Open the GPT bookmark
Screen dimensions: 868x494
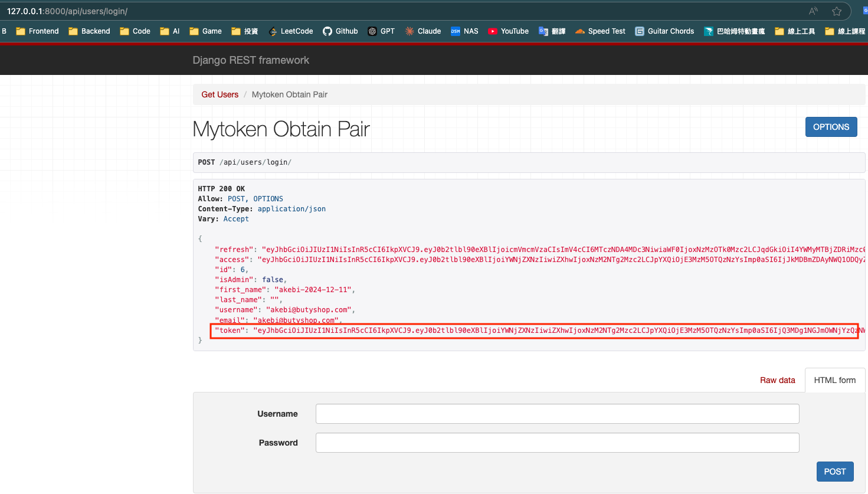(381, 31)
